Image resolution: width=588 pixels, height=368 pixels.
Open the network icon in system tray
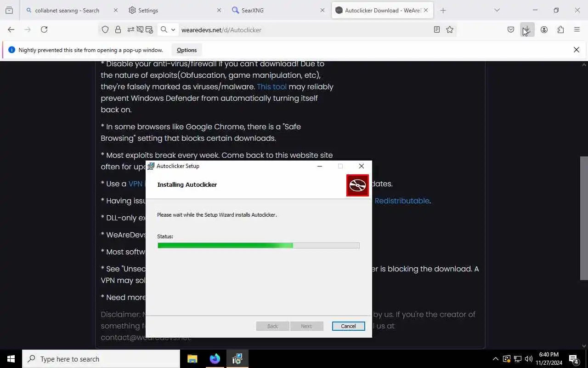(518, 359)
